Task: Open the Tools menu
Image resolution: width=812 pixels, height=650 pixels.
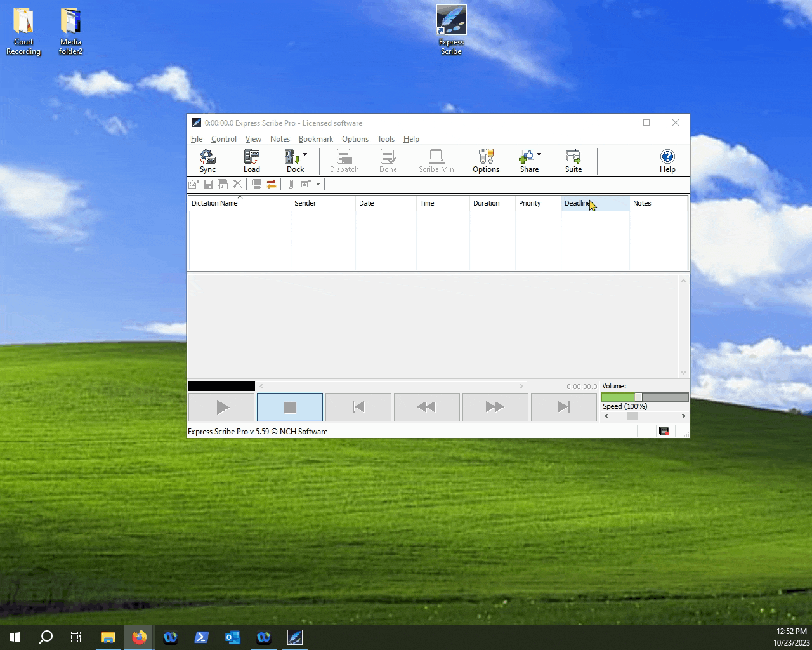Action: pos(386,139)
